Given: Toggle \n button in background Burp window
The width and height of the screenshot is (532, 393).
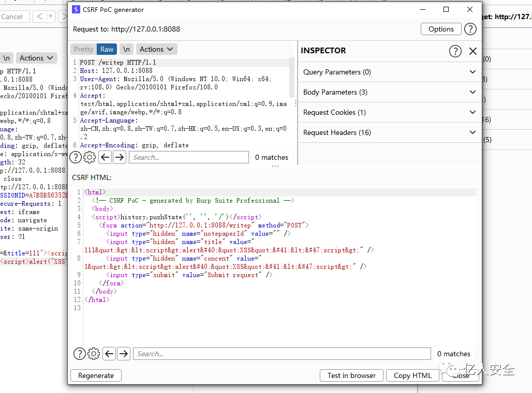Looking at the screenshot, I should pyautogui.click(x=6, y=58).
